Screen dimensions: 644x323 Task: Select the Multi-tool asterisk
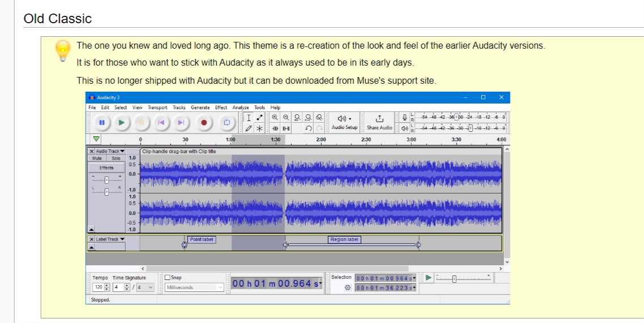[x=259, y=128]
